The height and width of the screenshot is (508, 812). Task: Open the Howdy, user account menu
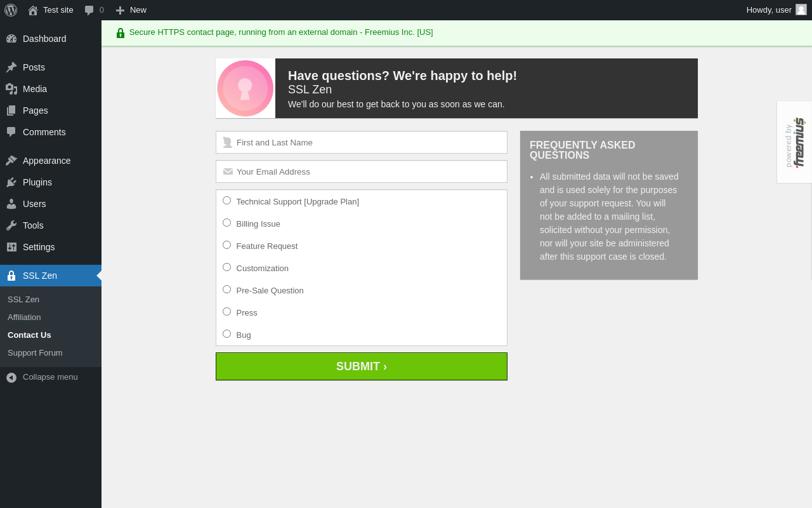(x=776, y=10)
